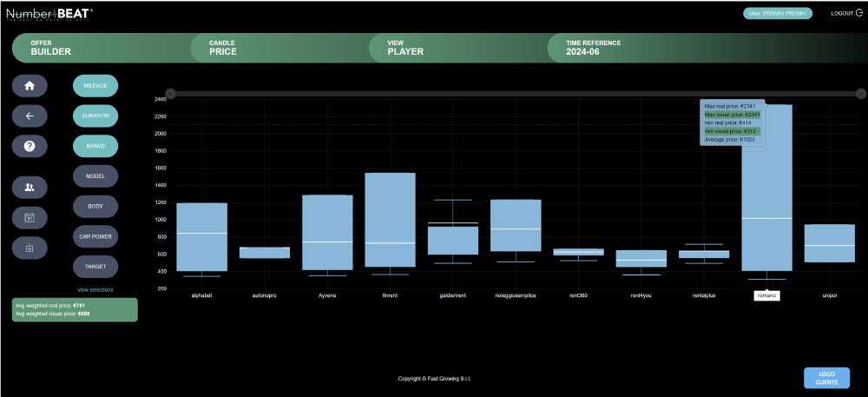Click the left handle of range slider
The image size is (868, 397).
[x=170, y=94]
